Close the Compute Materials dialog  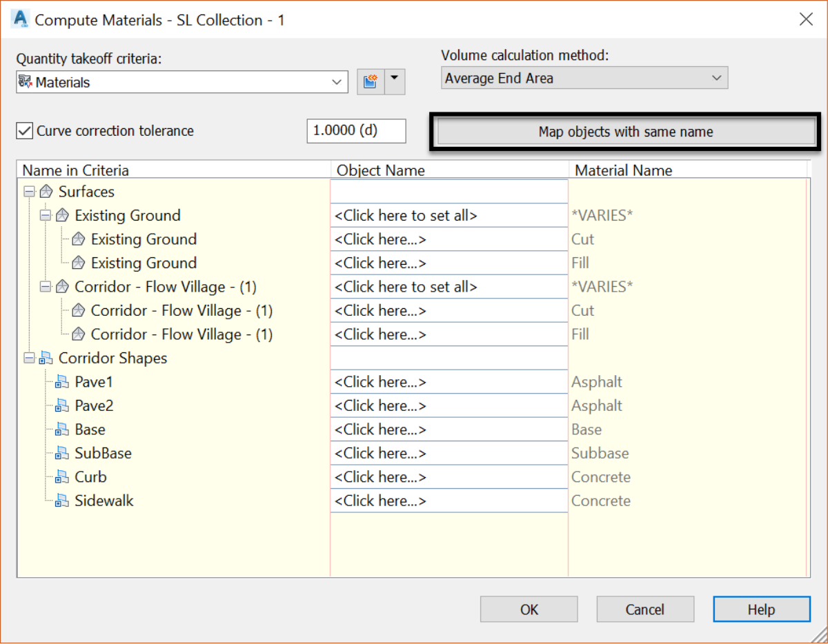pos(806,19)
